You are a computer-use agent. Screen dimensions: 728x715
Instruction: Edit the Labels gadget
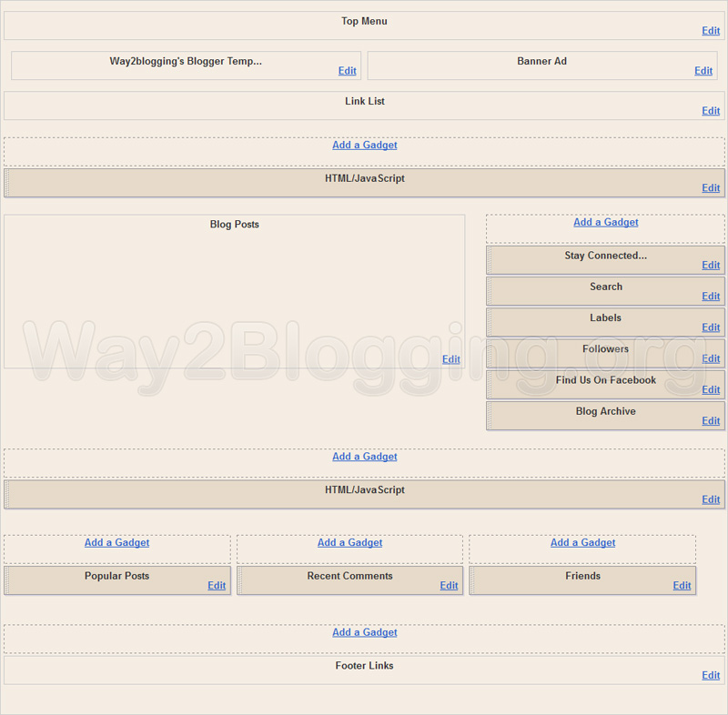click(x=711, y=327)
